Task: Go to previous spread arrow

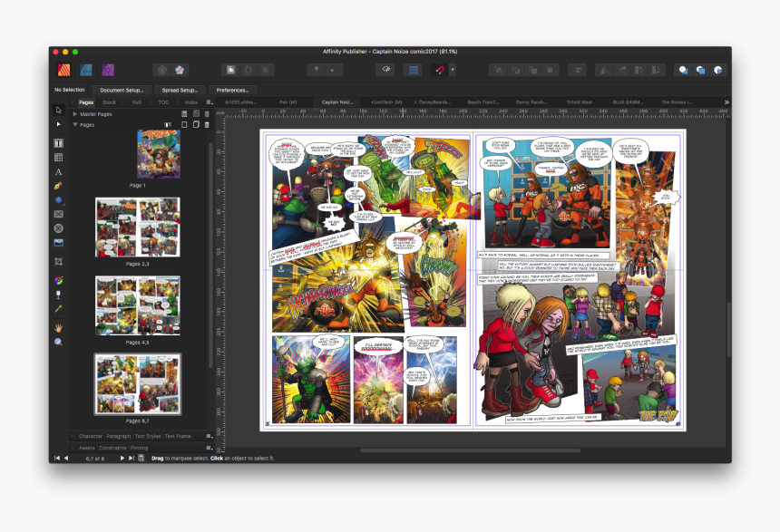Action: 66,459
